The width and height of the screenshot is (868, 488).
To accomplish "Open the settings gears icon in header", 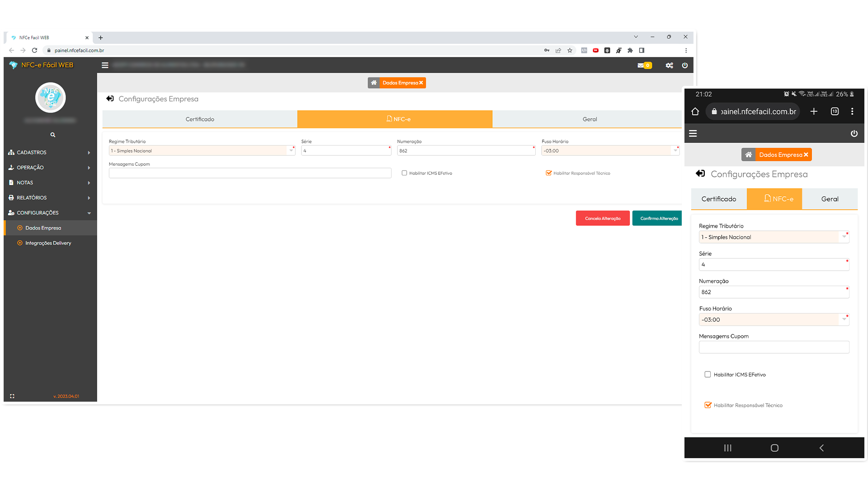I will tap(670, 66).
